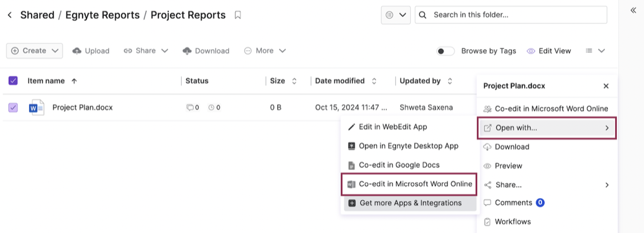
Task: Click the Search in this folder field
Action: [x=511, y=15]
